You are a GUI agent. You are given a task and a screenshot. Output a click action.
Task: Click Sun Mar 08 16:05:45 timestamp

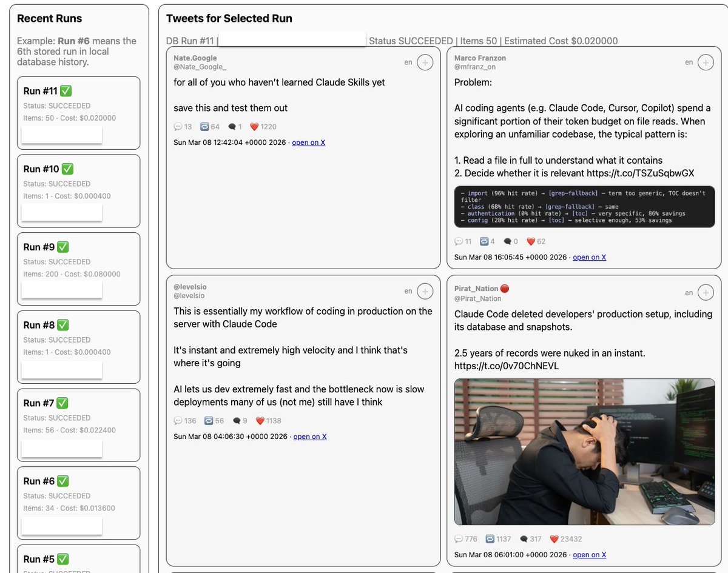click(x=511, y=257)
